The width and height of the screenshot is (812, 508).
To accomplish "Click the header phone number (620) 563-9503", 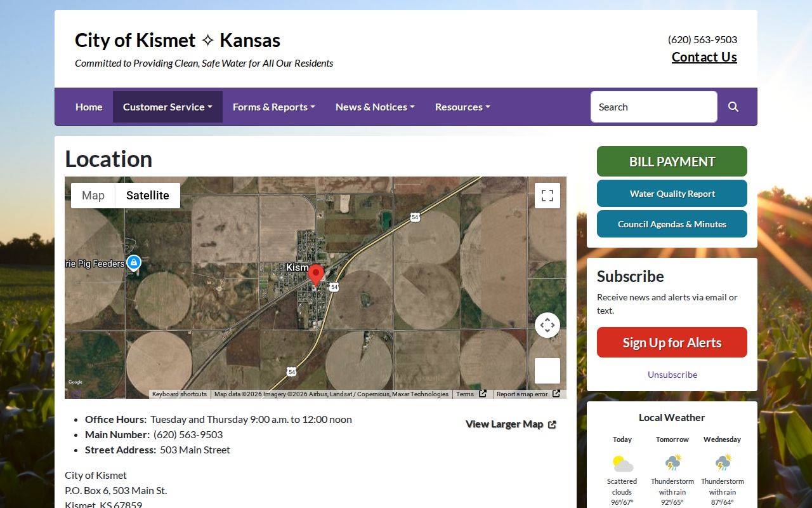I will 702,39.
